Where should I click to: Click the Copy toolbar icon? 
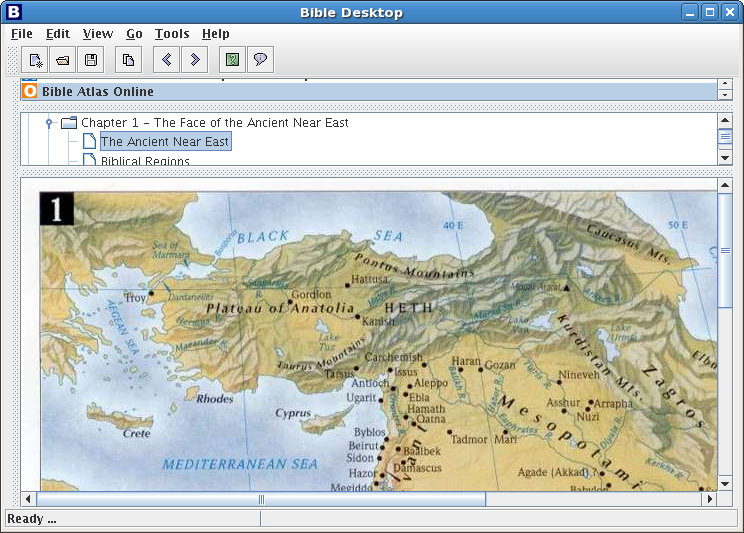[x=128, y=60]
